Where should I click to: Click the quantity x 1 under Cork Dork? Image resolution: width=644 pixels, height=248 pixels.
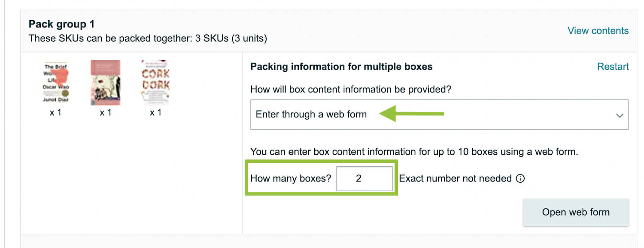pos(155,113)
